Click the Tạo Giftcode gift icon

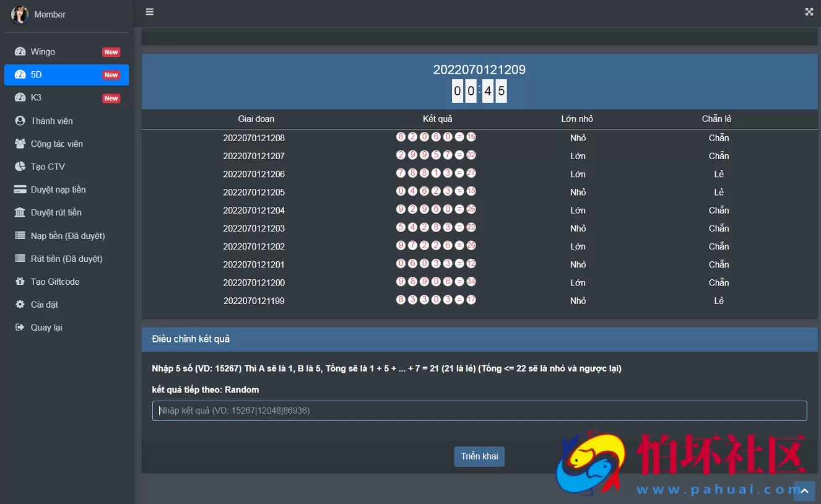pos(20,282)
